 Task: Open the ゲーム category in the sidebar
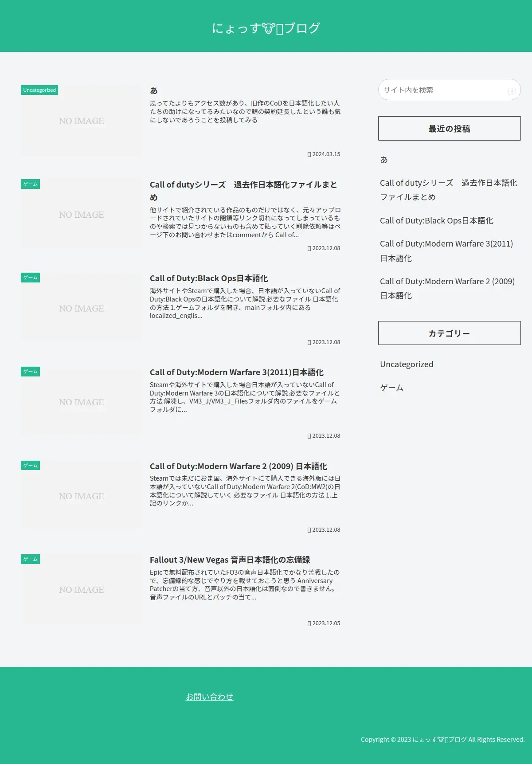[392, 388]
